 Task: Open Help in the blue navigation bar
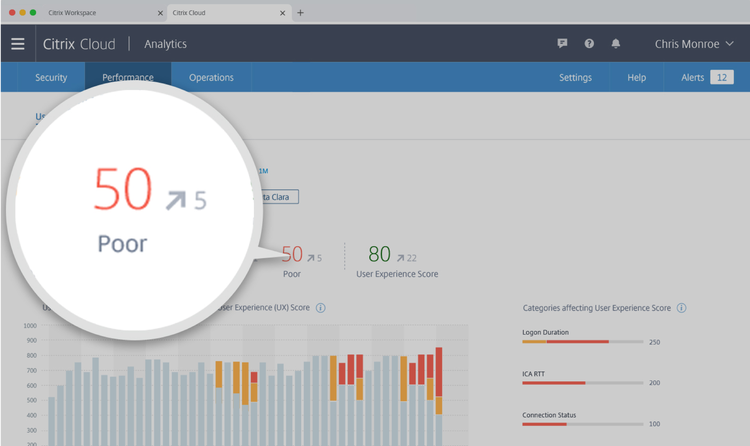pos(637,78)
